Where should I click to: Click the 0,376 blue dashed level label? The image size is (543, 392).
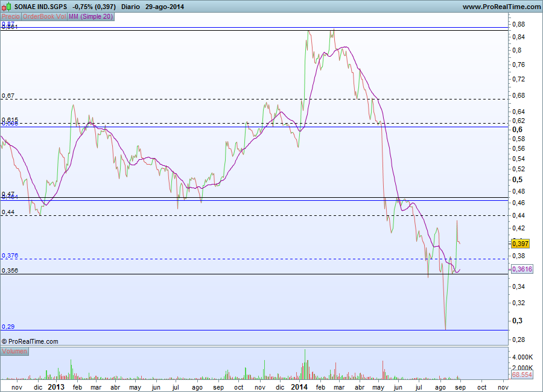10,256
